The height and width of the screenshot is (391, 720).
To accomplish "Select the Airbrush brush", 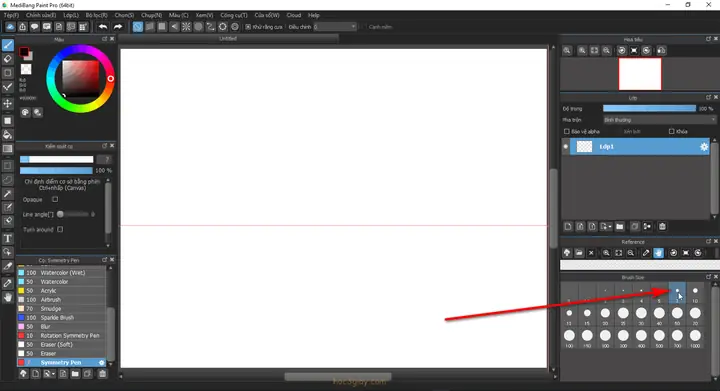I will point(62,300).
